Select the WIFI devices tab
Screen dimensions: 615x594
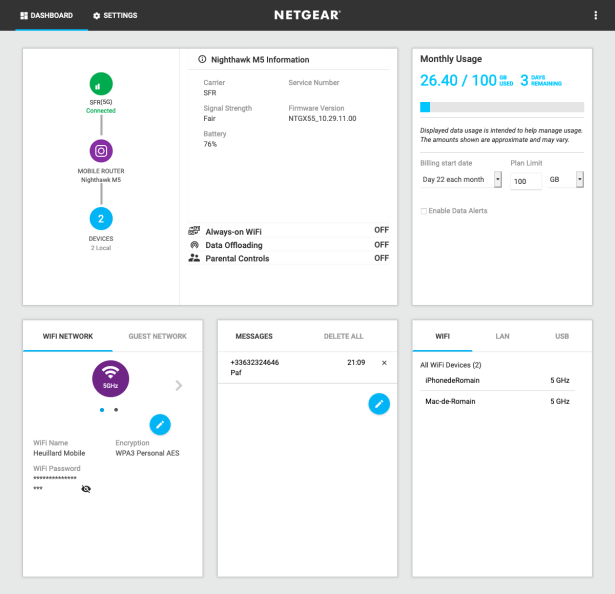coord(442,336)
